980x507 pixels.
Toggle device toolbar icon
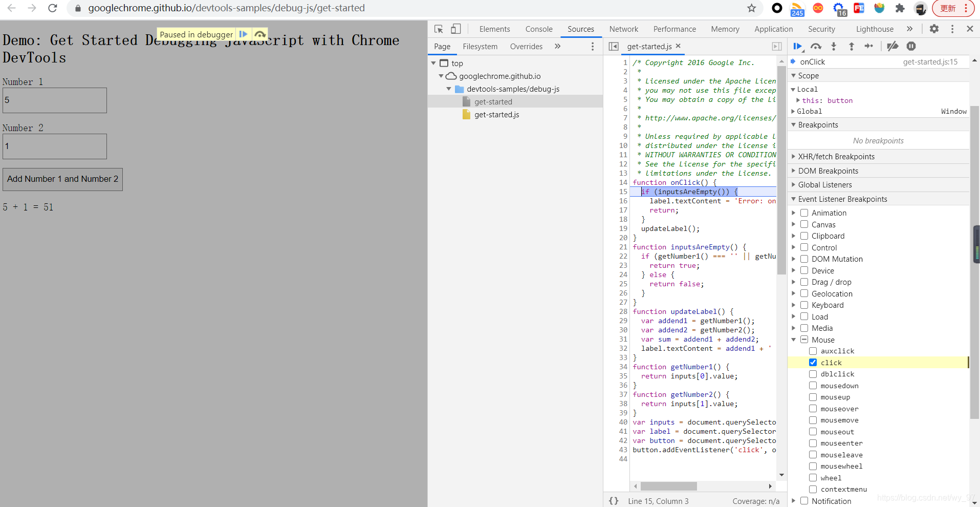click(x=455, y=29)
